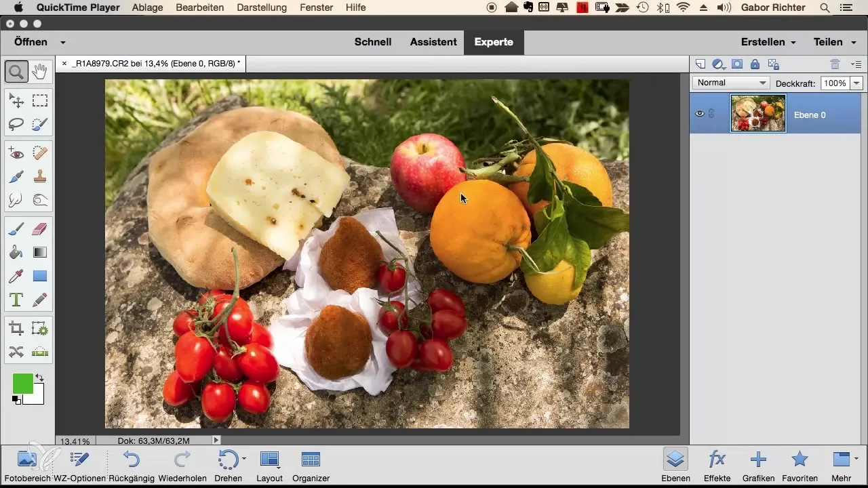
Task: Select the Red Eye removal tool
Action: [x=16, y=154]
